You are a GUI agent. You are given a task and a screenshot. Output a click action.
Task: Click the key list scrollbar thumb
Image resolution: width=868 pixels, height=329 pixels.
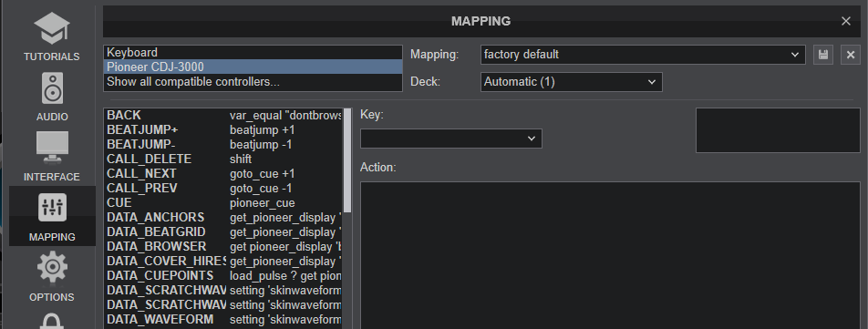pos(347,160)
